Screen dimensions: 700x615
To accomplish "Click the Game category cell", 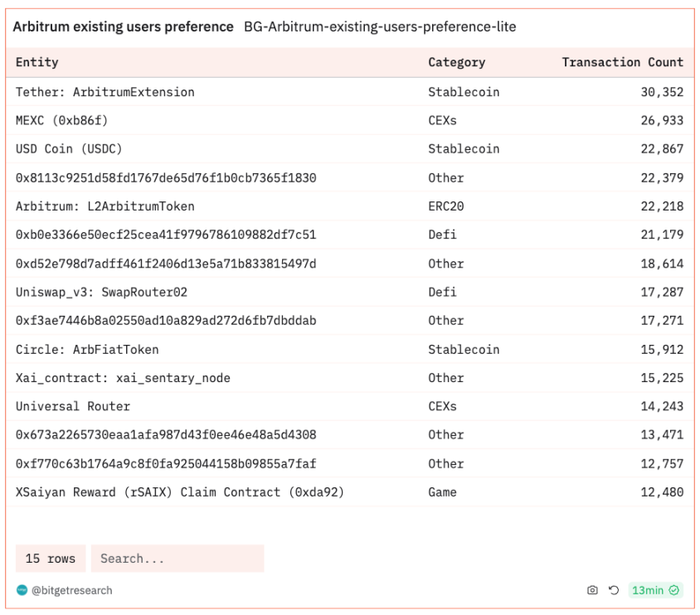I will (x=442, y=492).
